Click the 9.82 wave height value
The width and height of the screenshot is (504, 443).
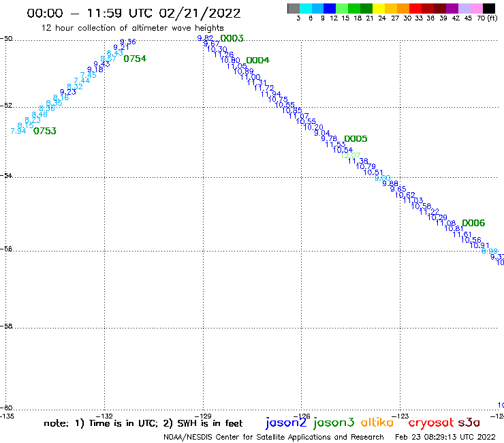point(205,38)
